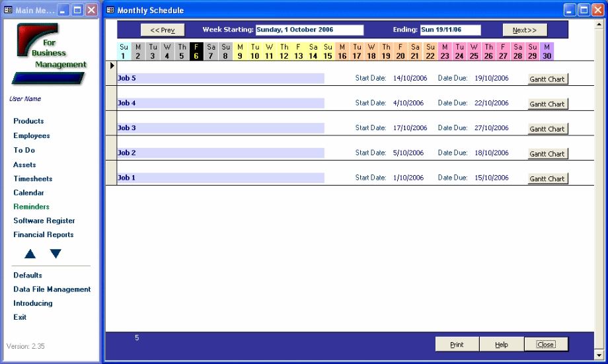Select Monday 30 in the day header
608x364 pixels.
coord(547,52)
